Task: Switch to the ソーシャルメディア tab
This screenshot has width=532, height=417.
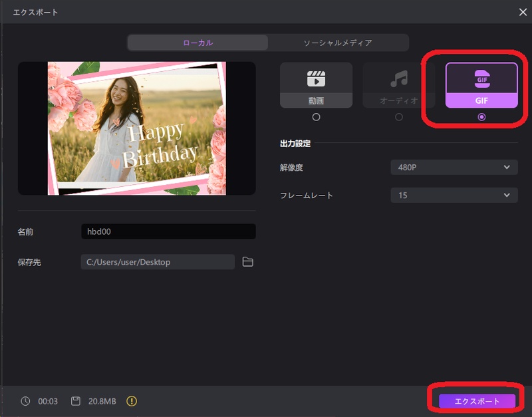Action: (338, 43)
